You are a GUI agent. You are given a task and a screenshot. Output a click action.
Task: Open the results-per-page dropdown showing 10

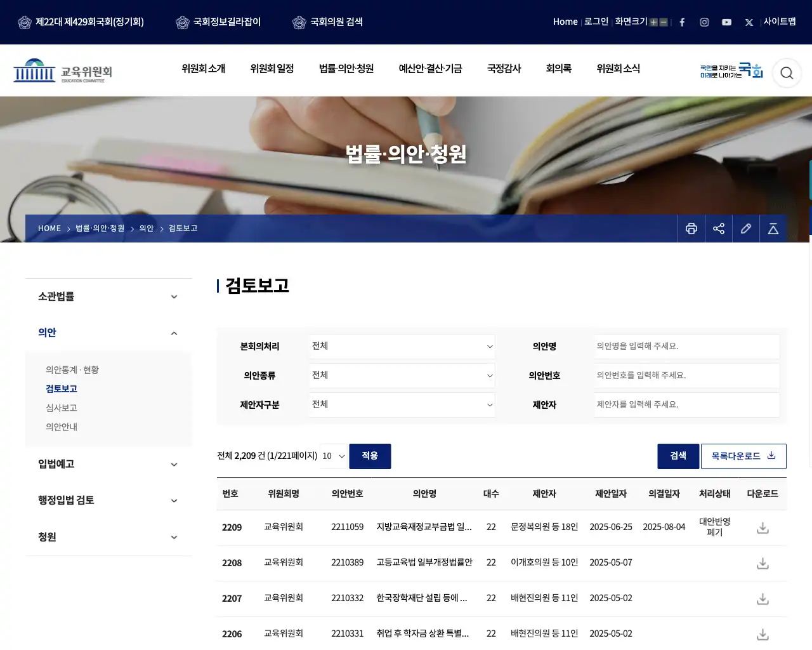[x=334, y=456]
